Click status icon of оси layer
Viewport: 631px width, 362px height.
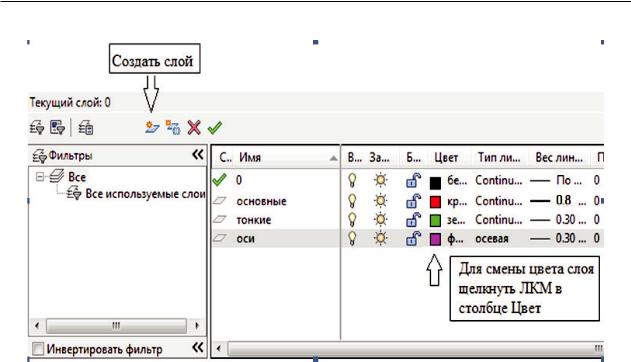(219, 238)
